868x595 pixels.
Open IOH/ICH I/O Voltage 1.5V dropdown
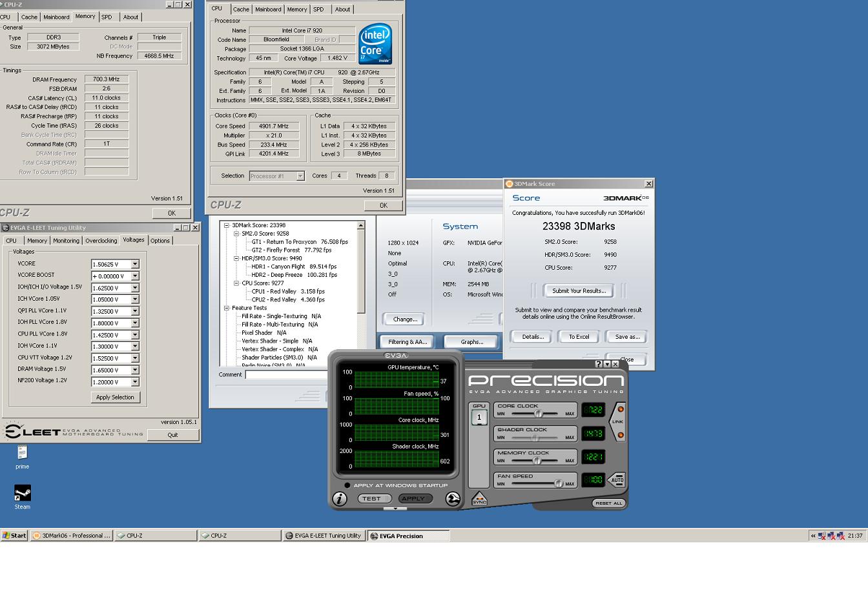(135, 288)
